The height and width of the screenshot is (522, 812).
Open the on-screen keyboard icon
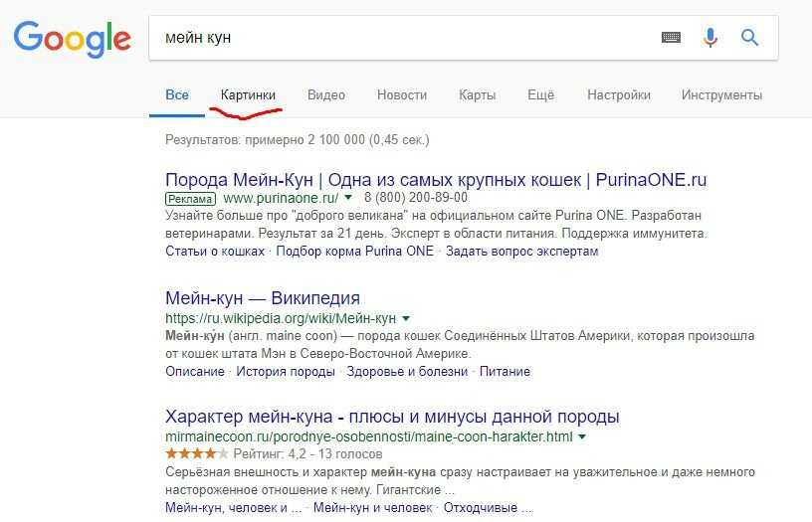pos(671,37)
